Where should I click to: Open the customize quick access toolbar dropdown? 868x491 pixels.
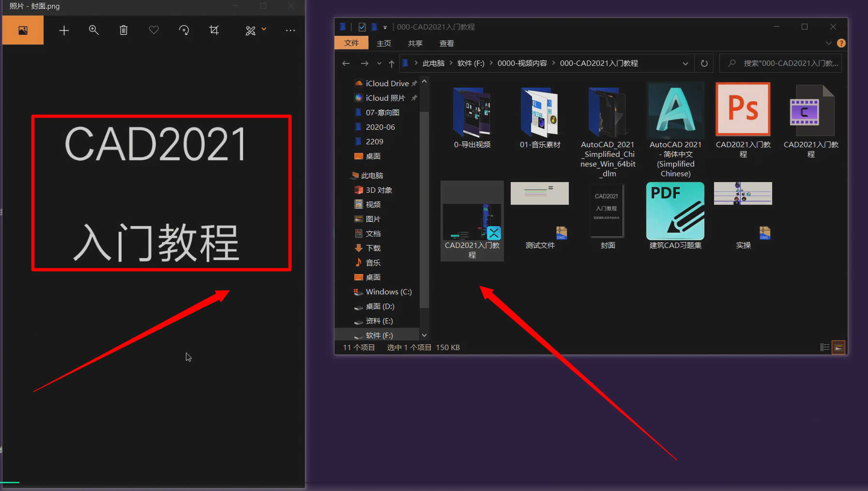[x=385, y=27]
